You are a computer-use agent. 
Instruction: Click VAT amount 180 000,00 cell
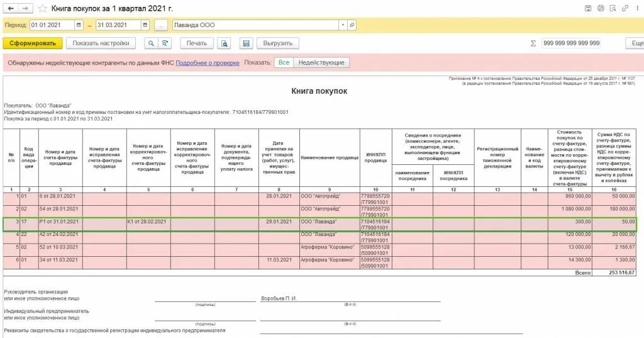click(x=614, y=212)
